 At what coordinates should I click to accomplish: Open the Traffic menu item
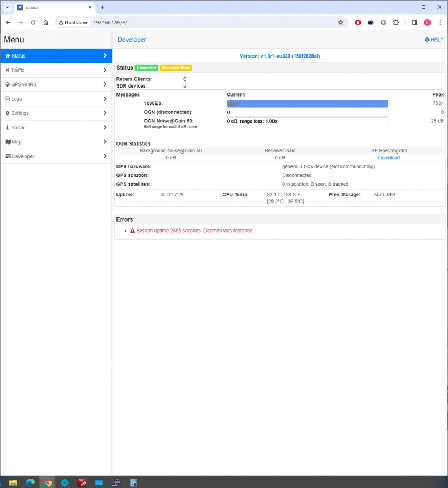coord(56,70)
